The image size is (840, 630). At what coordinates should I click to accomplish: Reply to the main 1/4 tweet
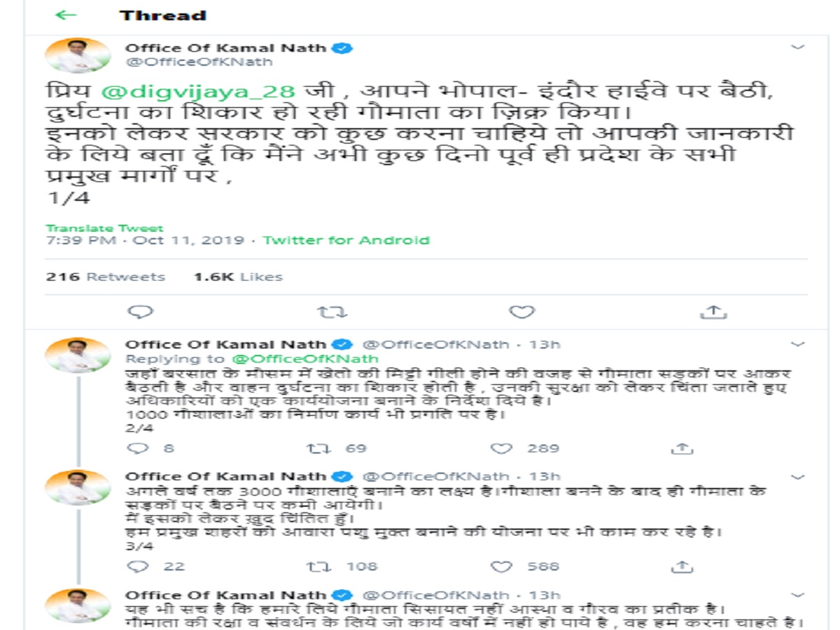click(x=141, y=312)
